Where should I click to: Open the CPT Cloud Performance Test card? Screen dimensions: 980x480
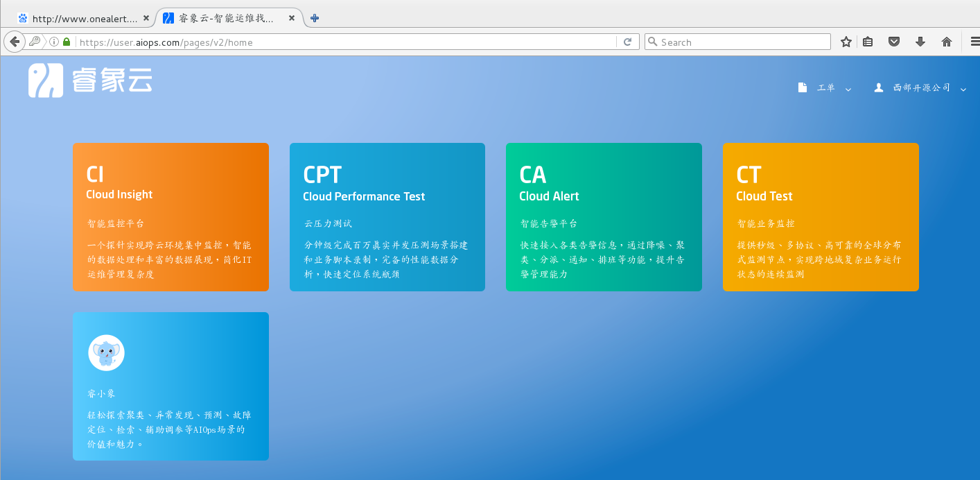click(387, 217)
